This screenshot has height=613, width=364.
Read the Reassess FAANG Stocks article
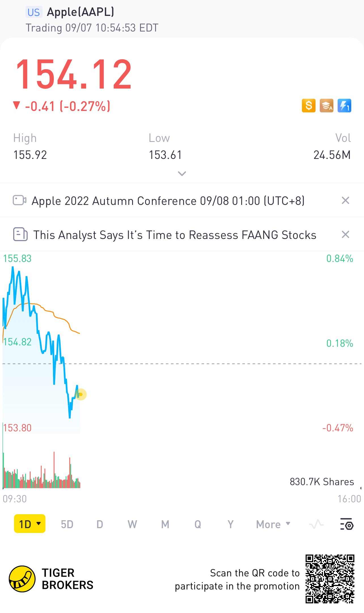(175, 235)
